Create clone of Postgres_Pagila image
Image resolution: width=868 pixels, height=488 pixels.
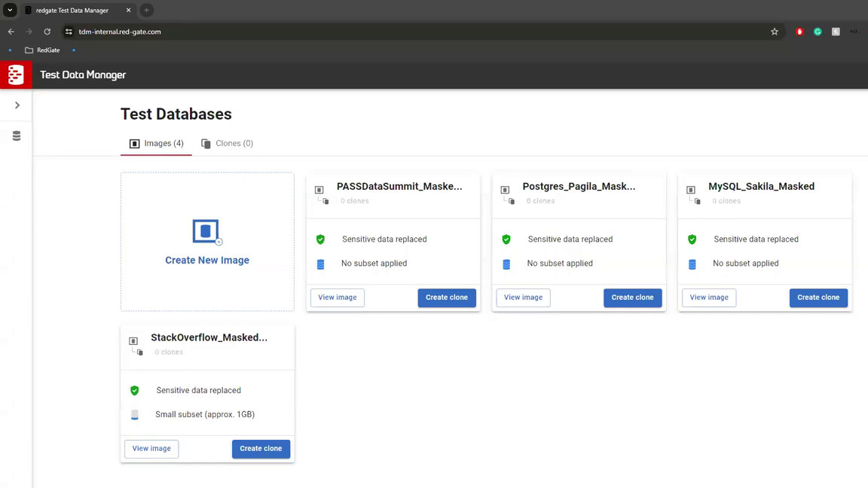click(x=633, y=297)
